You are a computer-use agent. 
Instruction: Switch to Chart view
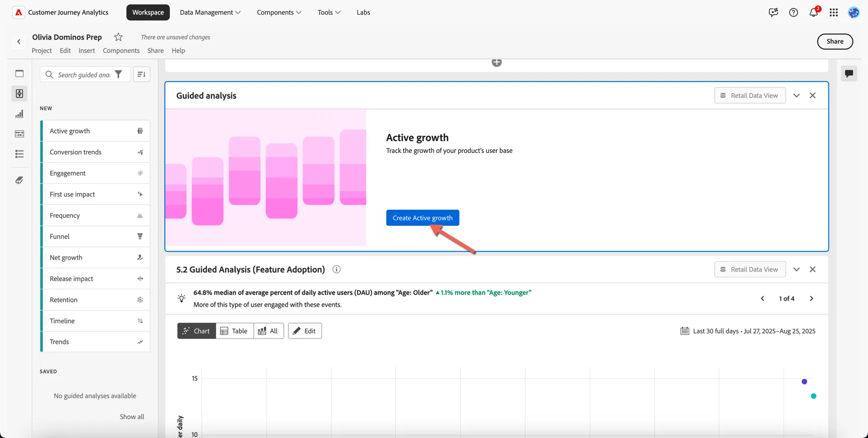coord(196,331)
